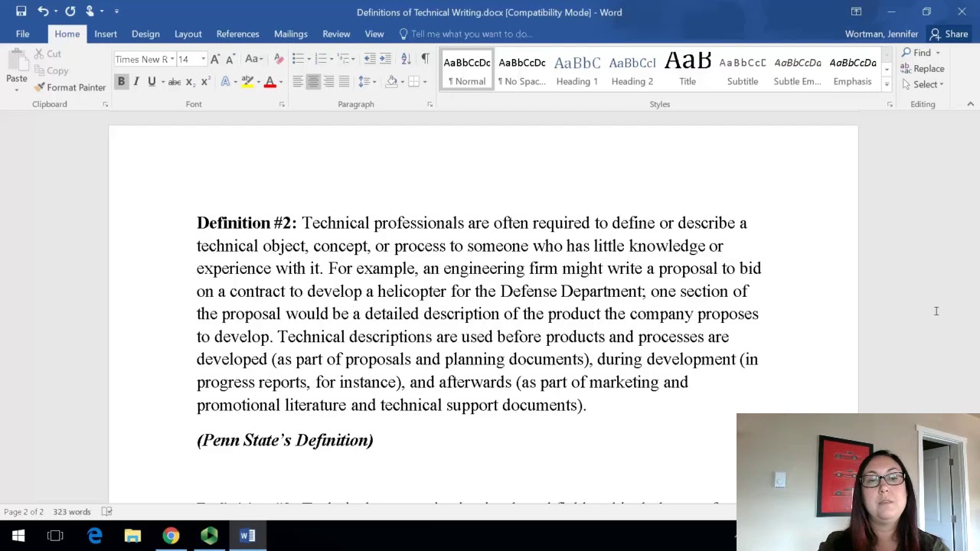Toggle italic formatting

click(x=136, y=82)
